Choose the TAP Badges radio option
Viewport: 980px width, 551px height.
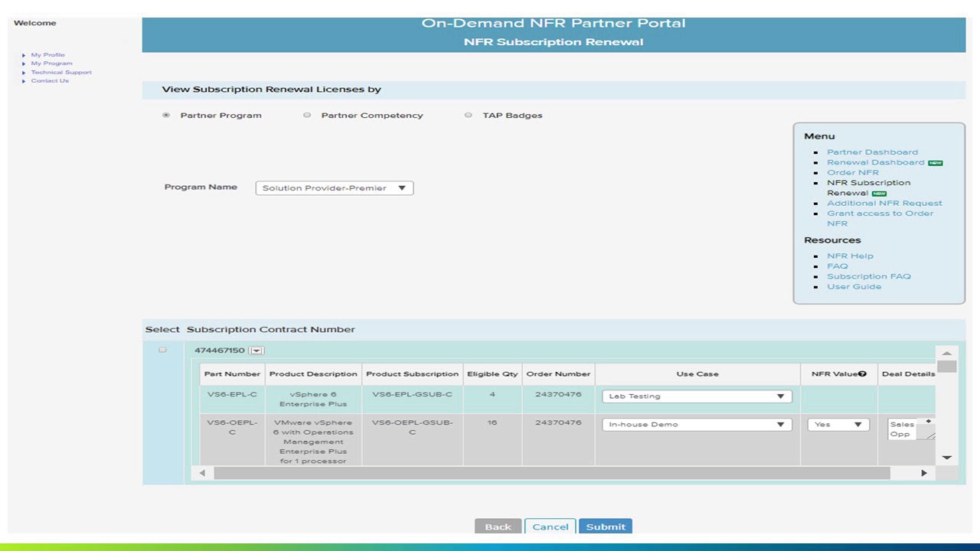point(468,116)
